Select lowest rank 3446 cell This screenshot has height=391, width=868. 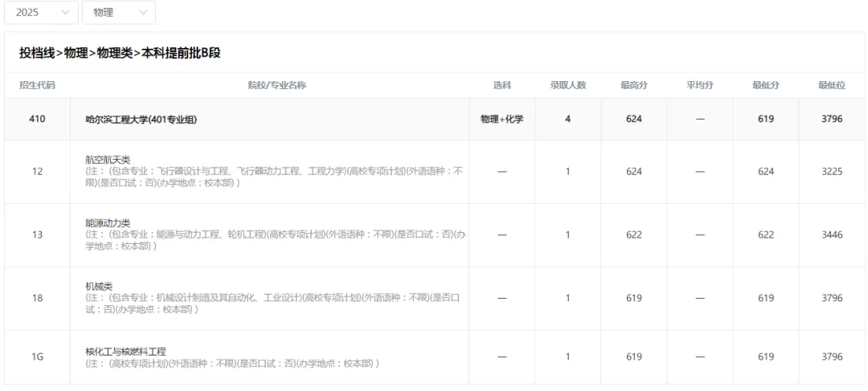(x=832, y=234)
